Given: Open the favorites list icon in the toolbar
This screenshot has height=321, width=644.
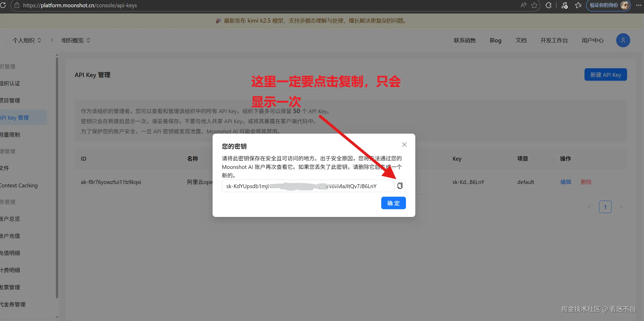Looking at the screenshot, I should (578, 5).
